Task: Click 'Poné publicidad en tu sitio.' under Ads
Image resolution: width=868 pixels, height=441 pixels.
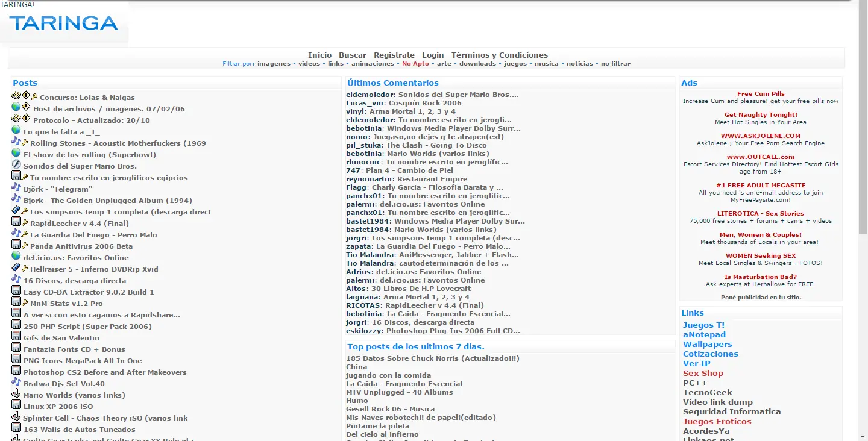Action: point(761,298)
